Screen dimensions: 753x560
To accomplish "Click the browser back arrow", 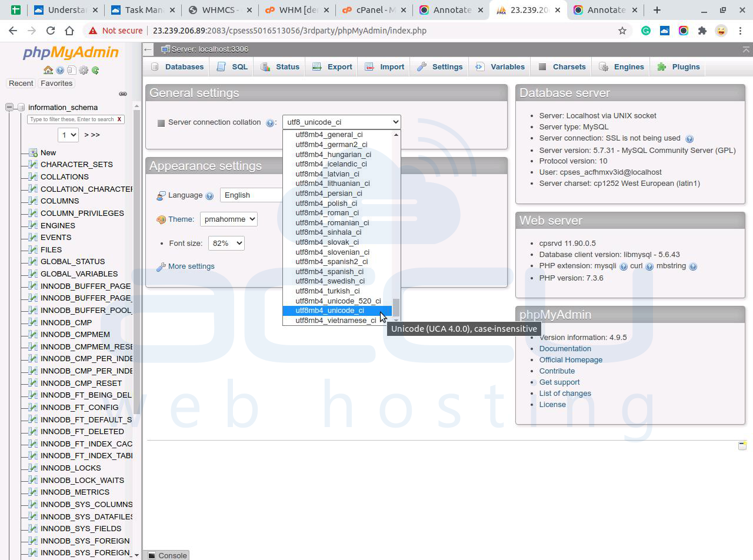I will pos(13,31).
